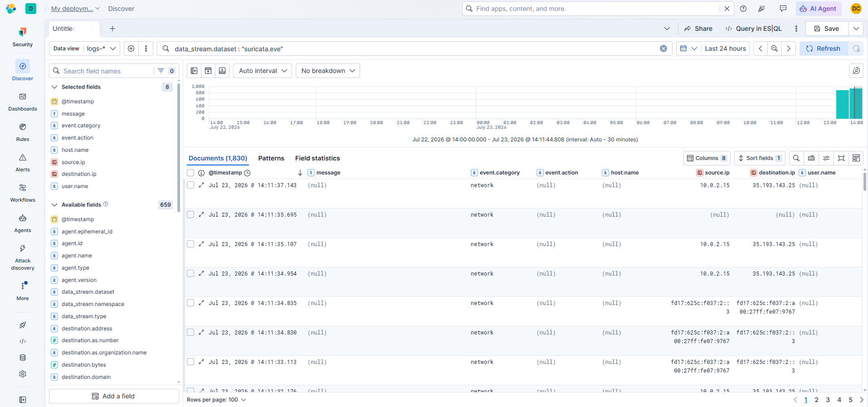Open Workflows in the side navigation
Image resolution: width=868 pixels, height=407 pixels.
pos(23,193)
